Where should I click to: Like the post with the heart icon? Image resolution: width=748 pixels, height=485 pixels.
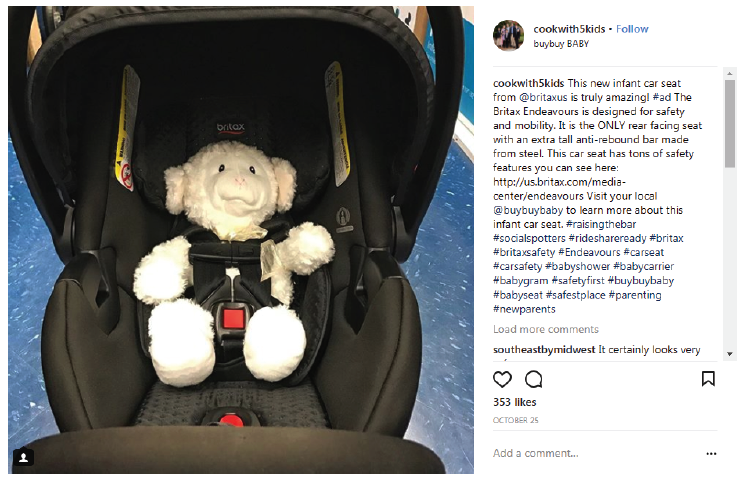click(502, 379)
